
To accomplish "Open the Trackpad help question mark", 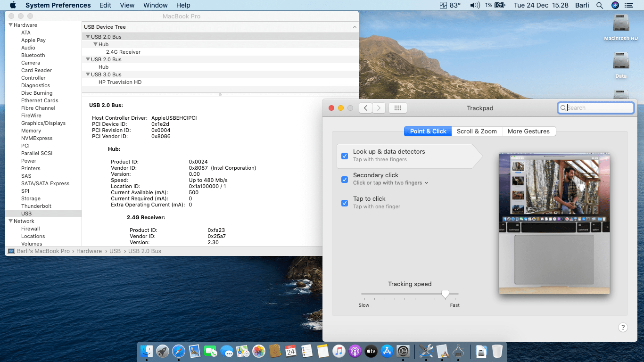I will tap(623, 328).
